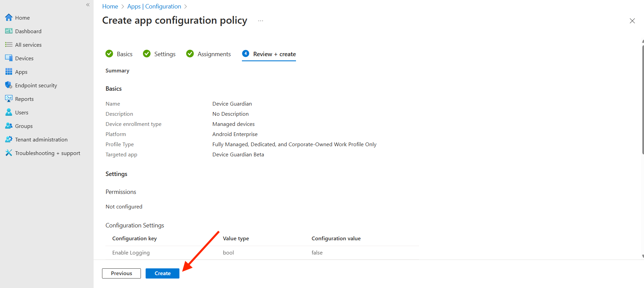644x288 pixels.
Task: Click the Home house icon in sidebar
Action: (x=9, y=18)
